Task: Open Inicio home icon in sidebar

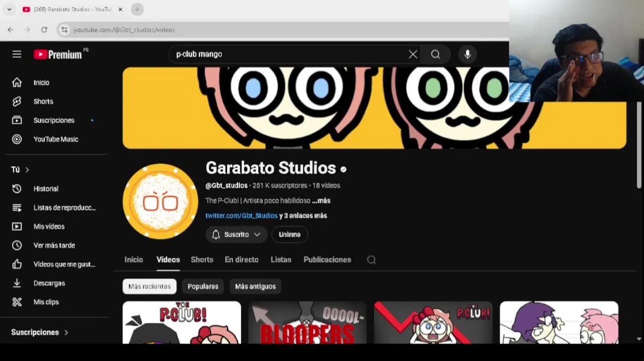Action: tap(17, 82)
